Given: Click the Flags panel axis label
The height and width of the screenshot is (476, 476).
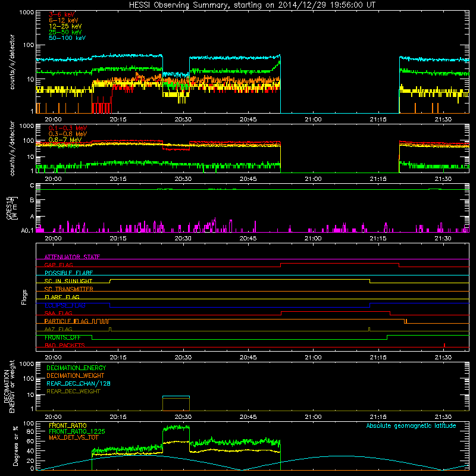Looking at the screenshot, I should click(24, 297).
